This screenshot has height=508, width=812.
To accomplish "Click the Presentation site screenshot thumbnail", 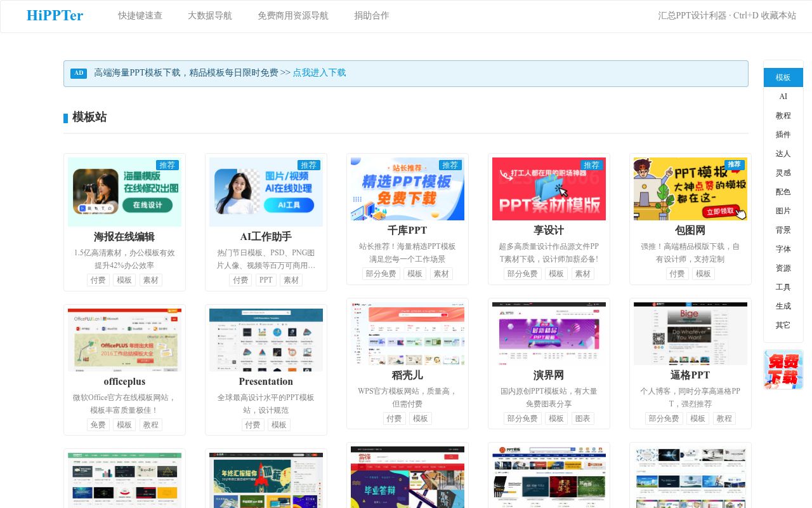I will tap(266, 340).
